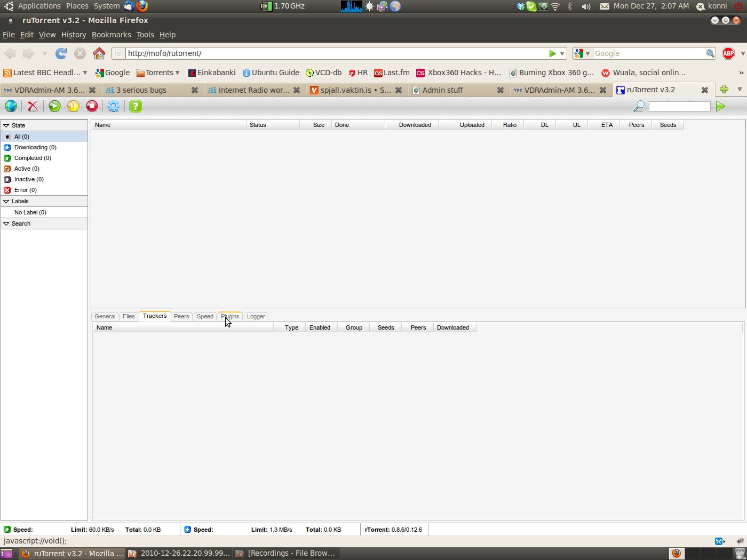The width and height of the screenshot is (747, 560).
Task: Click the Add Torrent globe icon
Action: click(11, 106)
